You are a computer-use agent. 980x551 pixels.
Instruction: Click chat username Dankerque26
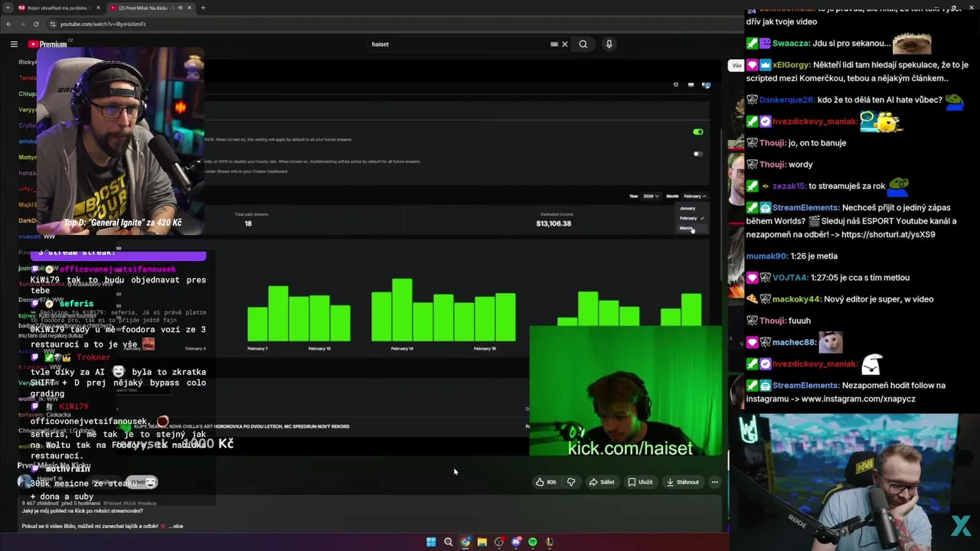coord(786,99)
